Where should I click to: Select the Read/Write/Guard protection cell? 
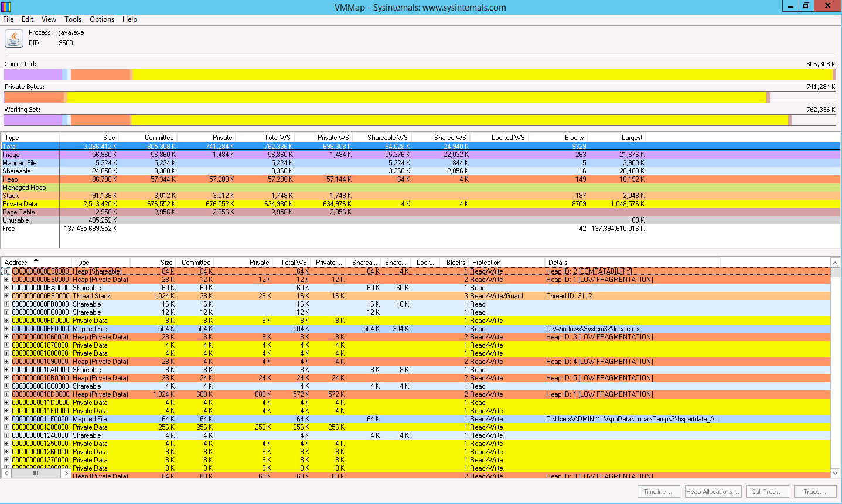[x=496, y=296]
